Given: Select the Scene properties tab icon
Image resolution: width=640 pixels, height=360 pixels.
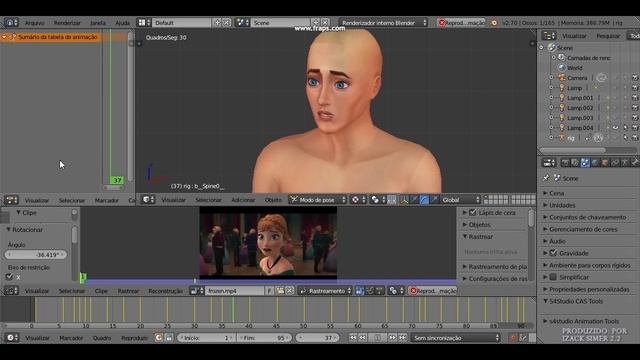Looking at the screenshot, I should [x=585, y=163].
